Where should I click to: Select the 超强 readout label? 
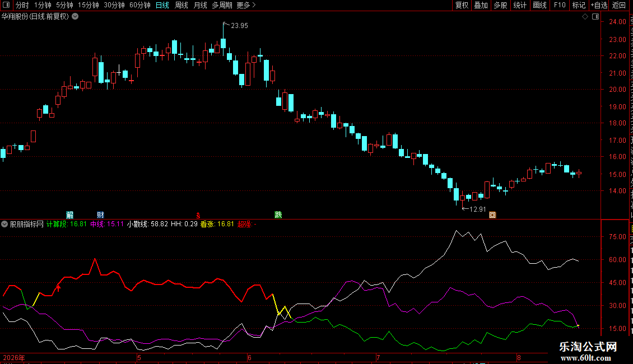246,224
